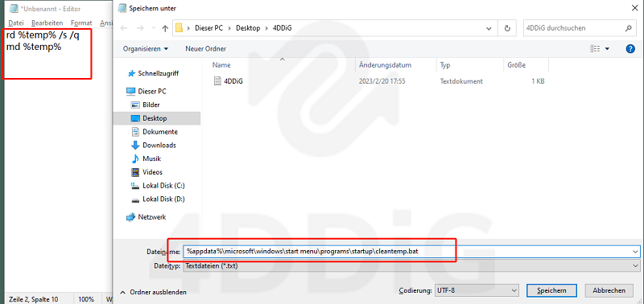Viewport: 644px width, 304px height.
Task: Click the Dokumente page icon
Action: 135,132
